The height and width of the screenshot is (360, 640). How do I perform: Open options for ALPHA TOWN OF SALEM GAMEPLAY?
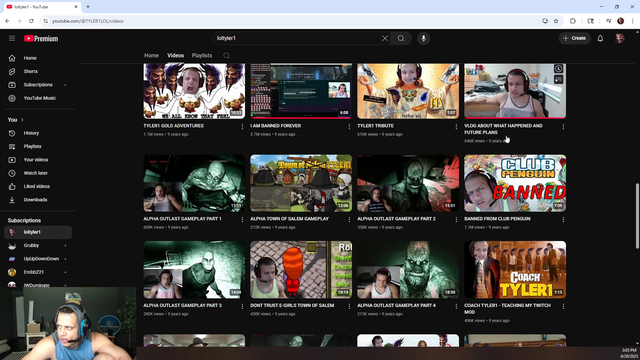click(349, 220)
